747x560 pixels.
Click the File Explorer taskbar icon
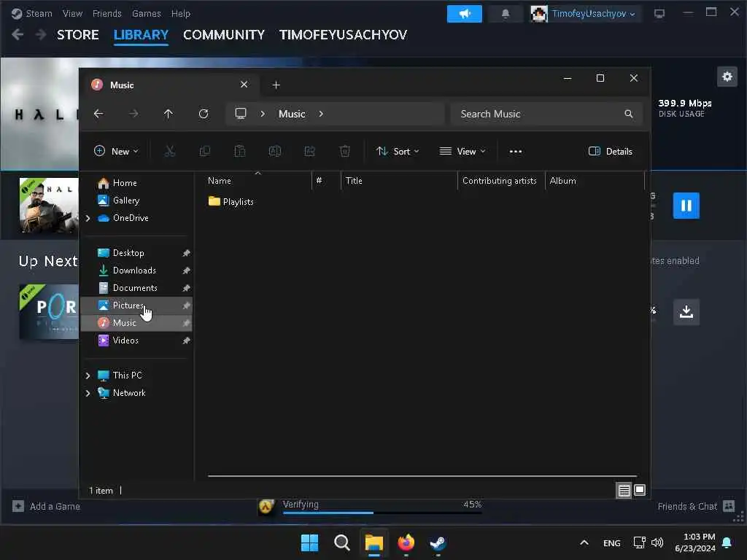[x=374, y=542]
